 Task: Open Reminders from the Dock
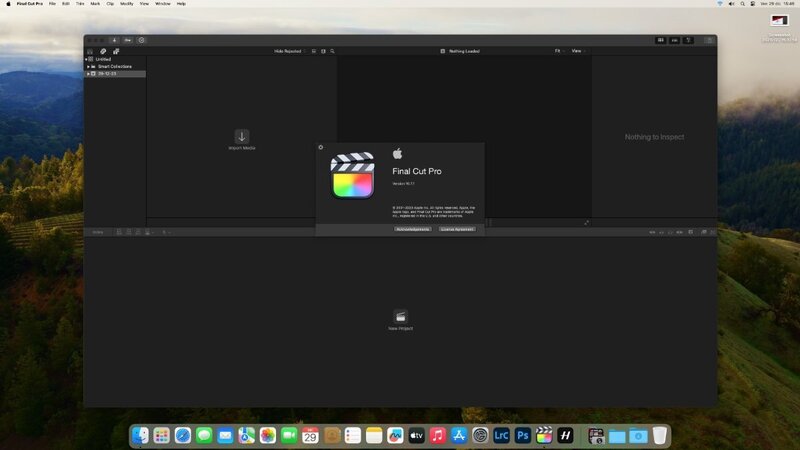[353, 436]
